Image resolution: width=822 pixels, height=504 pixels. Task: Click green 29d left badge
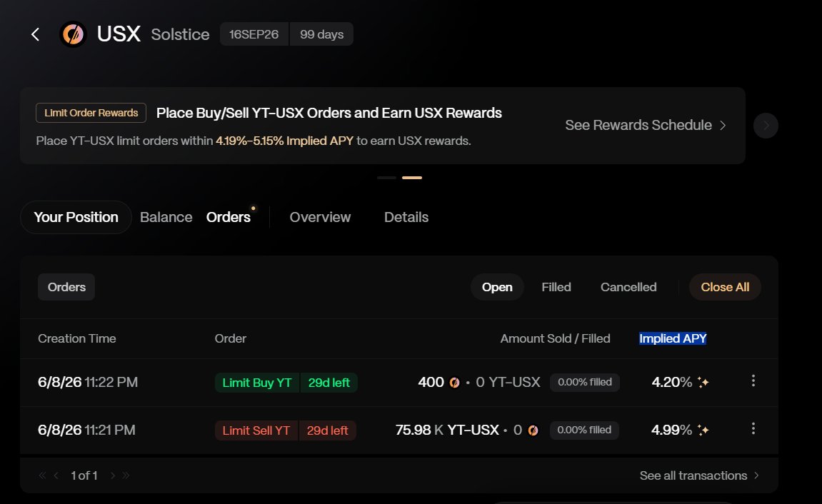click(x=329, y=383)
